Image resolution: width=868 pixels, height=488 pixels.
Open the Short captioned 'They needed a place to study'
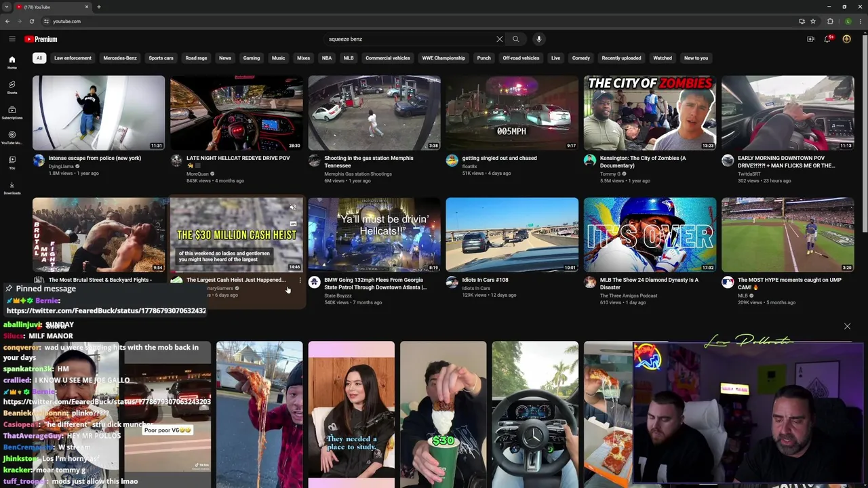(x=351, y=415)
